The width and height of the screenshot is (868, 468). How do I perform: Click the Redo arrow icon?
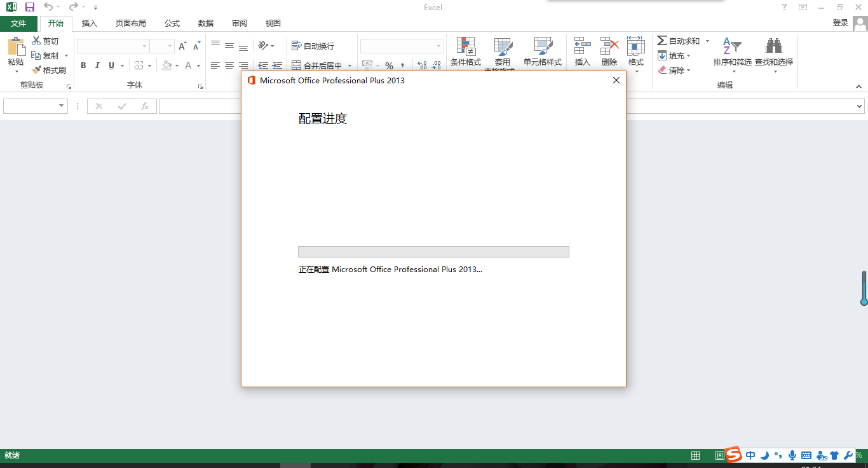tap(73, 7)
